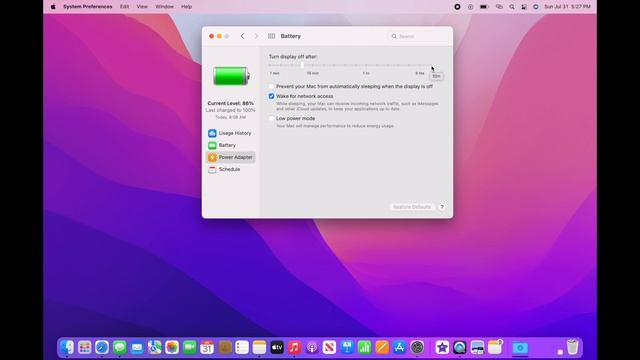Click the battery status menu bar icon
The image size is (640, 360).
pos(484,7)
